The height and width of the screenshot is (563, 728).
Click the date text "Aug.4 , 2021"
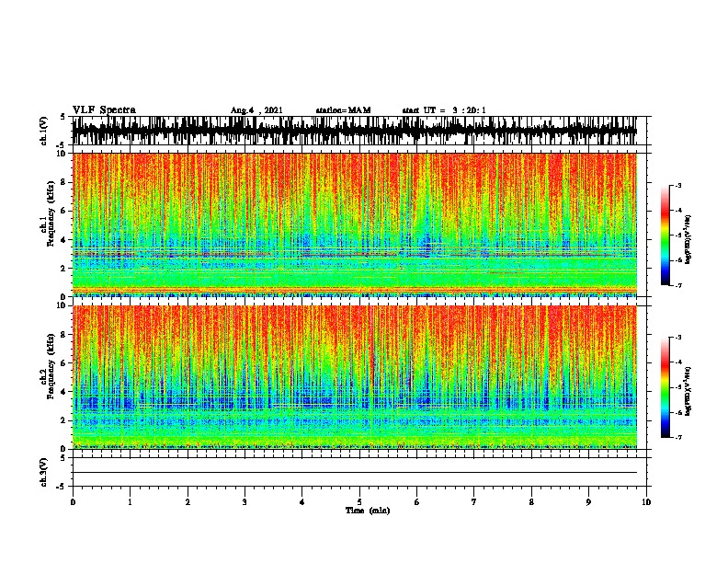pyautogui.click(x=256, y=110)
